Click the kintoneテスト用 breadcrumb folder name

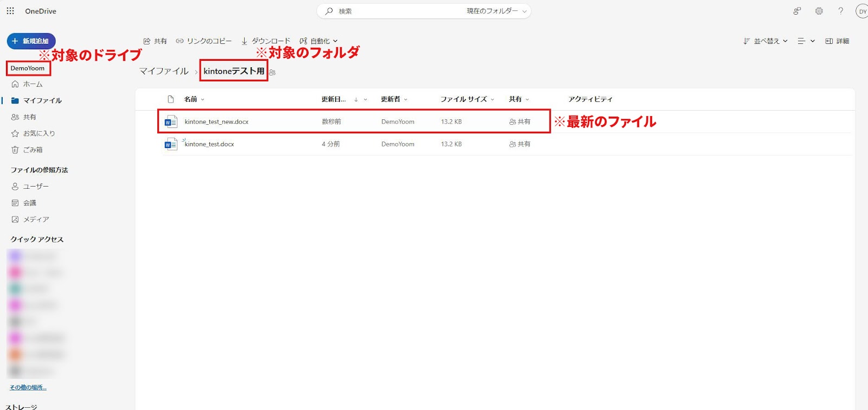tap(234, 72)
